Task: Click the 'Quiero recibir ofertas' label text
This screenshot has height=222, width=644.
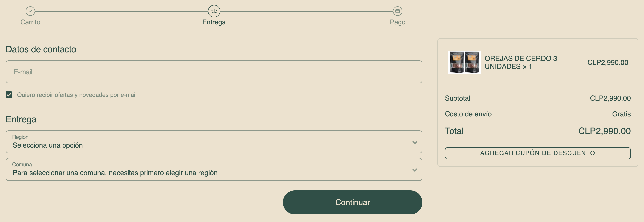Action: pyautogui.click(x=77, y=95)
